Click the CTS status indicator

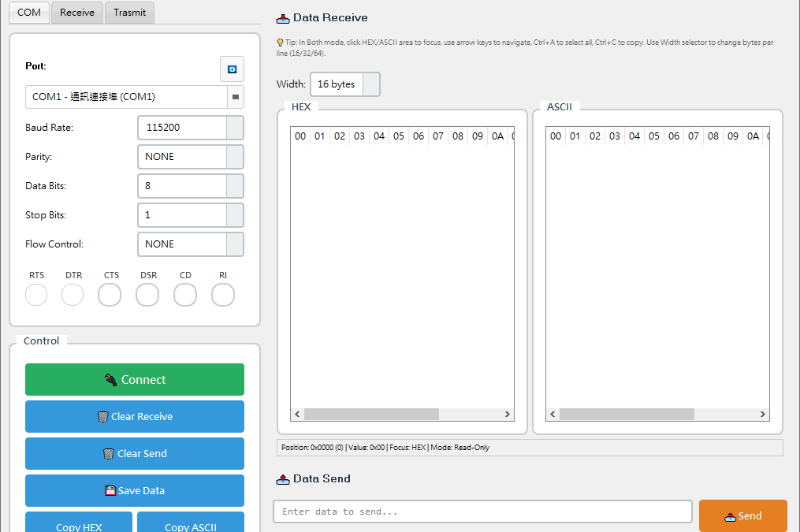[110, 295]
